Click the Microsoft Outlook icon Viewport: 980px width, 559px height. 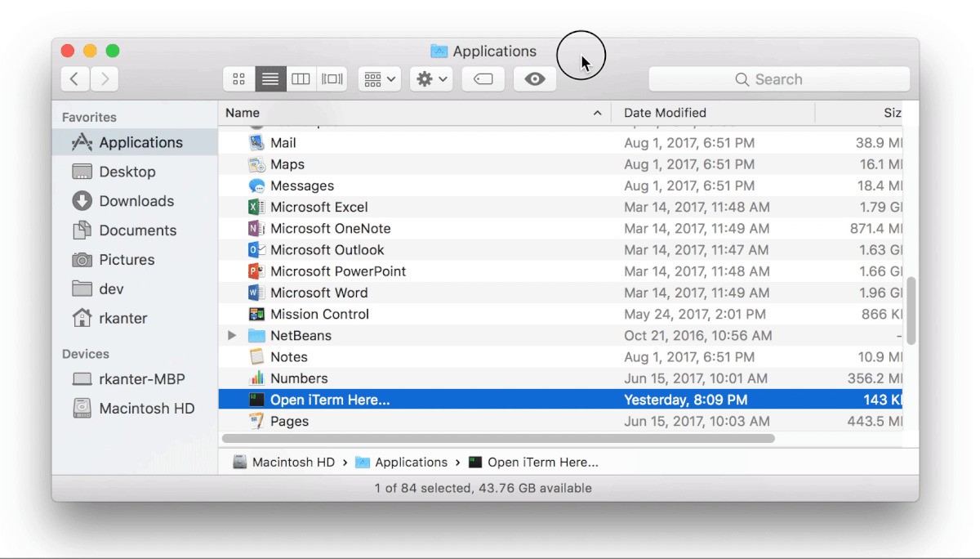(x=257, y=250)
